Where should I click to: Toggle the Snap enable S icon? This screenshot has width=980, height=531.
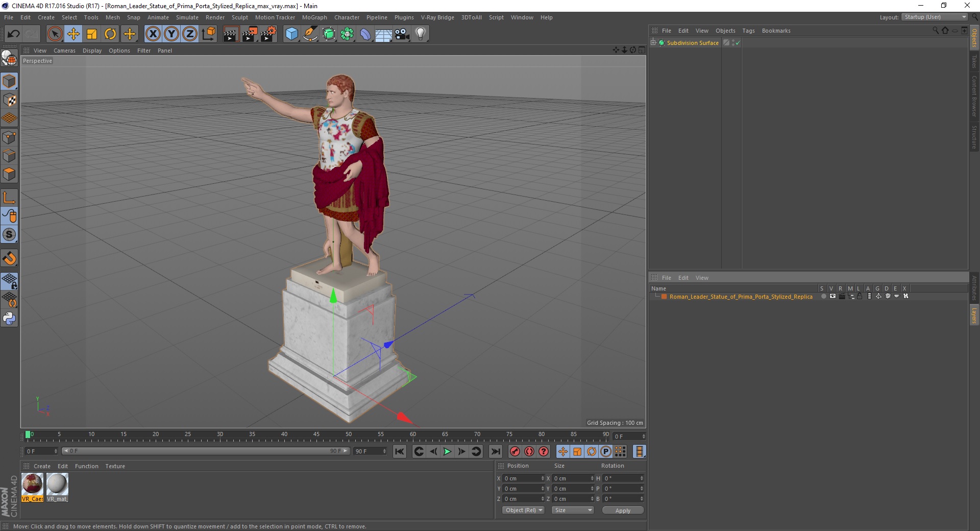pyautogui.click(x=9, y=235)
